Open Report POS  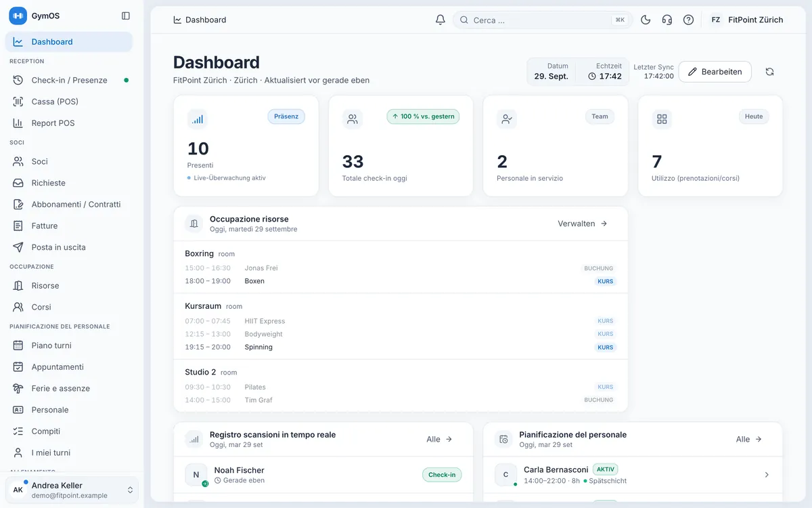click(69, 123)
